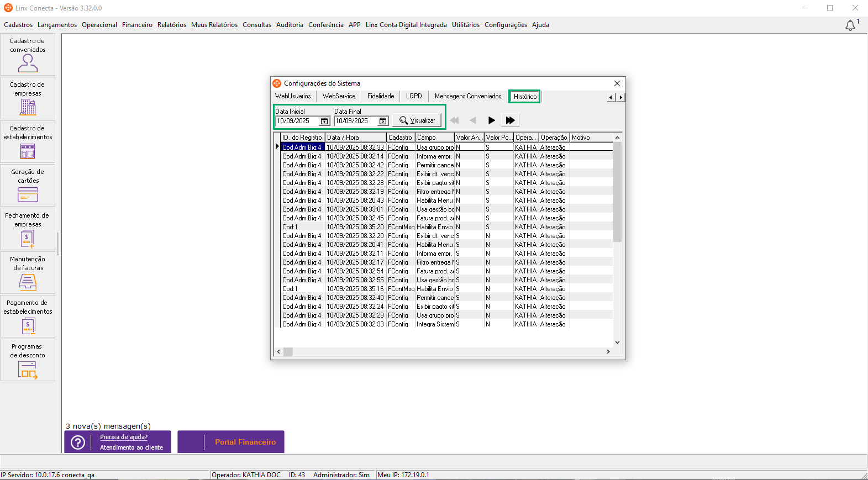868x480 pixels.
Task: Open the Portal Financeiro button
Action: (x=231, y=442)
